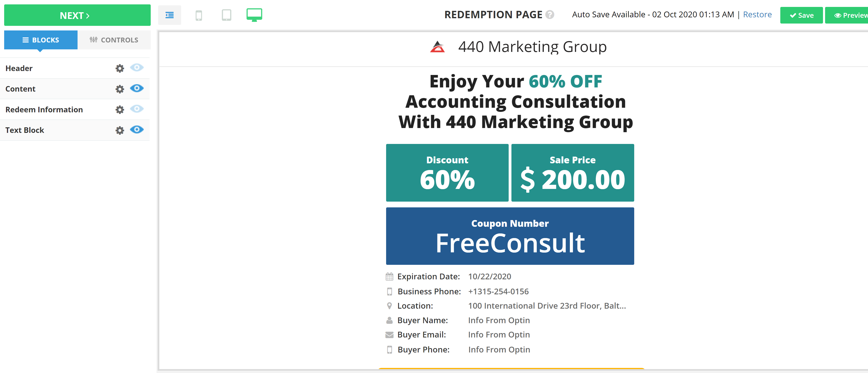
Task: Open Text Block settings gear
Action: [x=120, y=130]
